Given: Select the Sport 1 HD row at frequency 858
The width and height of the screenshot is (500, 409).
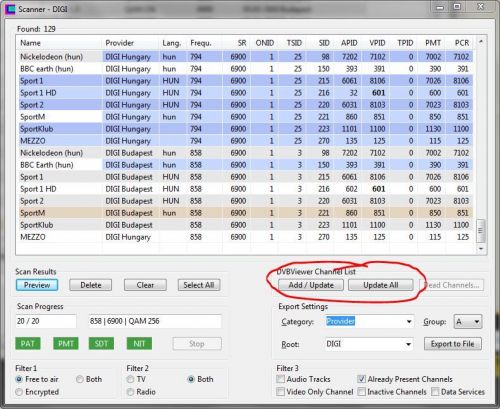Looking at the screenshot, I should point(245,189).
